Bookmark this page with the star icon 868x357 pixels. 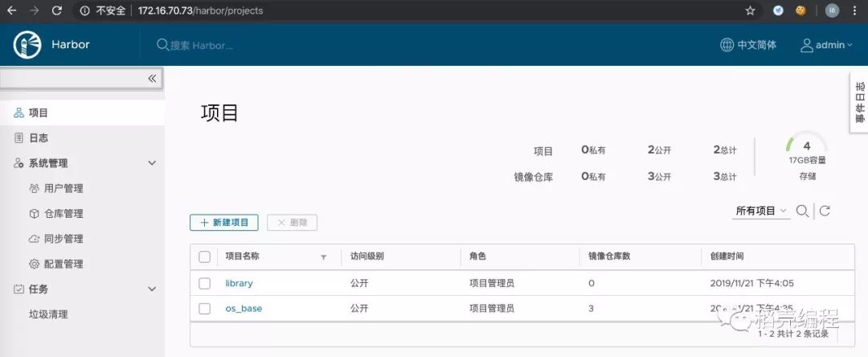coord(750,10)
